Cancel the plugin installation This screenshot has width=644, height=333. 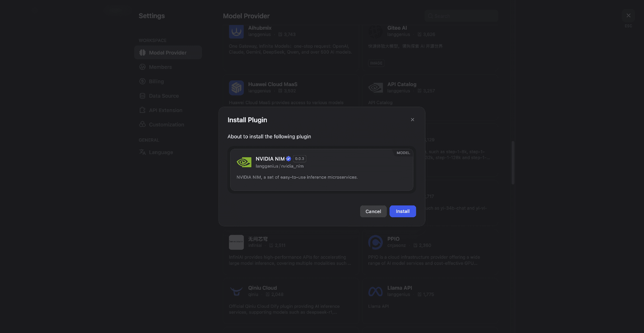point(373,211)
